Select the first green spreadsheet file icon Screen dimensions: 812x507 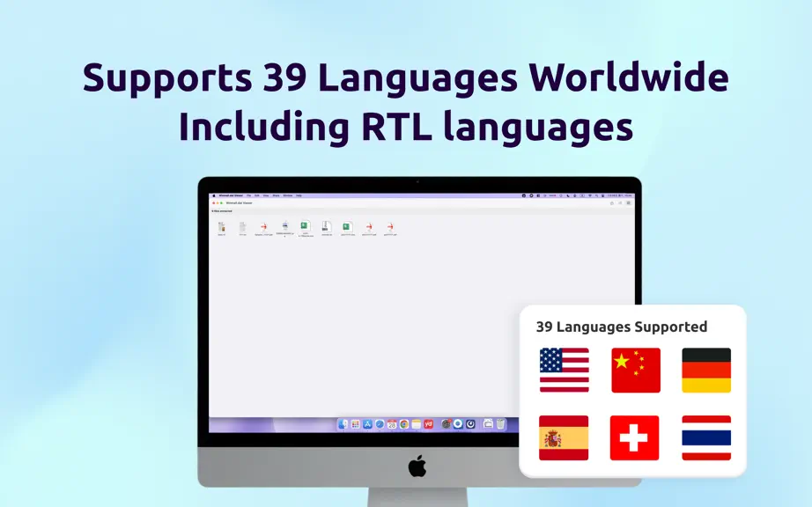pos(306,225)
